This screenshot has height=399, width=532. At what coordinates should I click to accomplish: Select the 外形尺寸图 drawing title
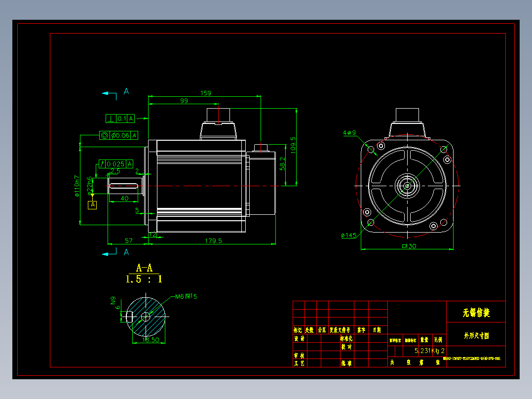[x=476, y=335]
